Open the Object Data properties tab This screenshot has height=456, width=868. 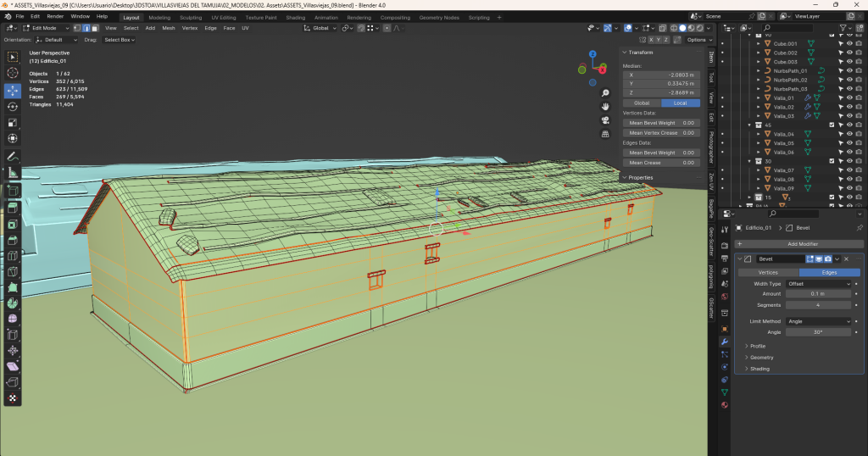[x=725, y=392]
